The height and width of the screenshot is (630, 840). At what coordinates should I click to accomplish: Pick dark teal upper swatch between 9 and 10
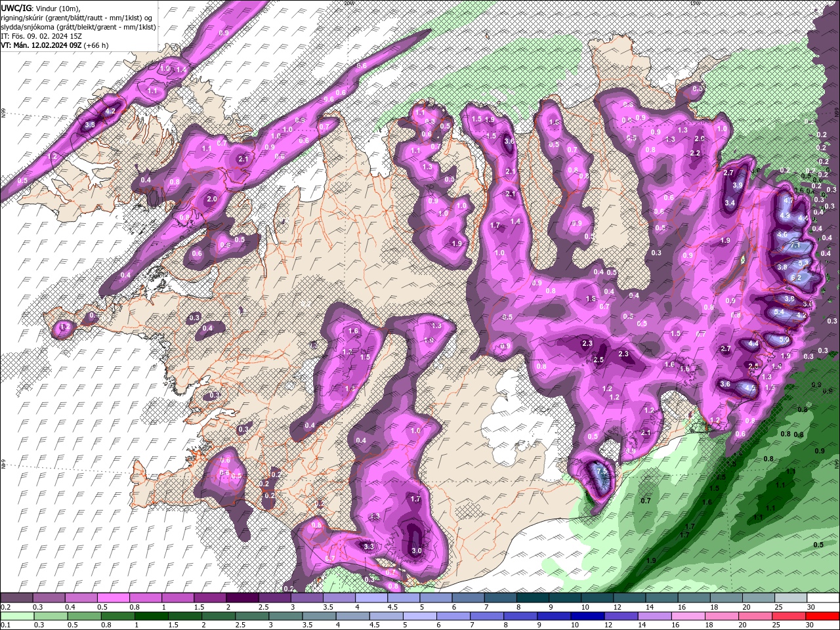(564, 597)
